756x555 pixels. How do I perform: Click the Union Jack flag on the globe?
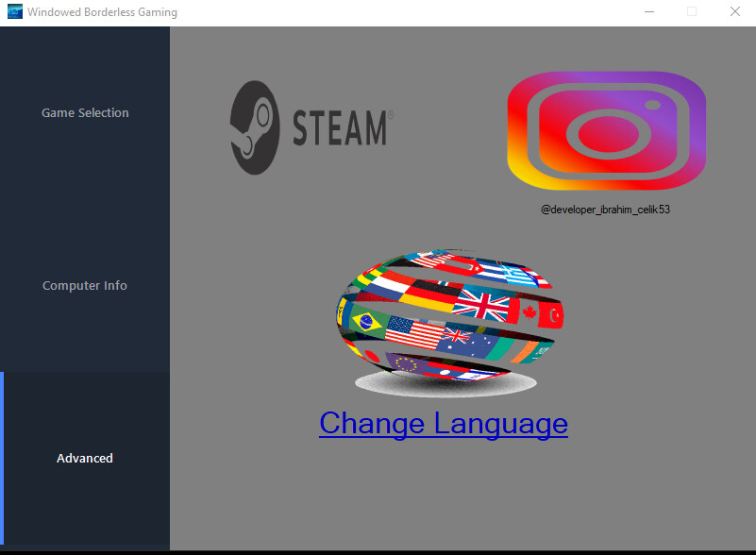click(x=483, y=303)
